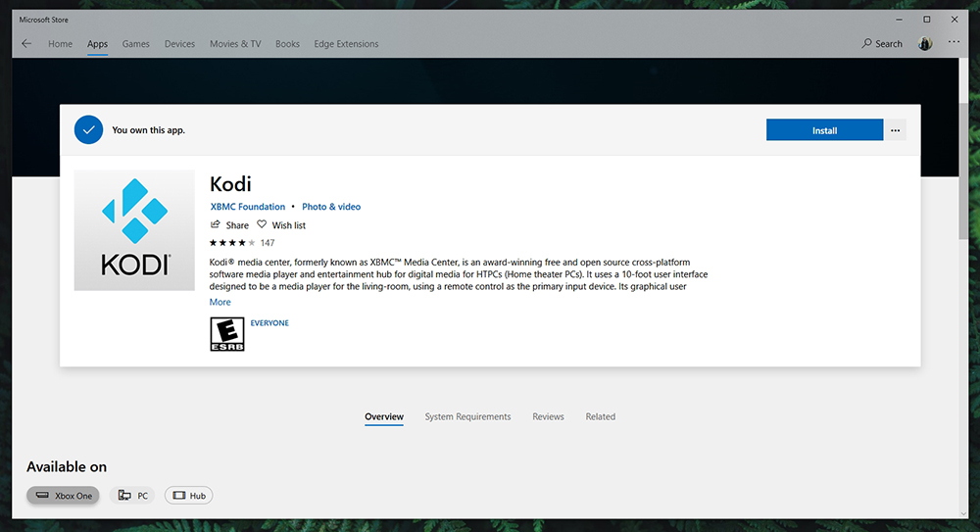Open Store's See more ellipsis menu
The width and height of the screenshot is (980, 532).
click(954, 42)
